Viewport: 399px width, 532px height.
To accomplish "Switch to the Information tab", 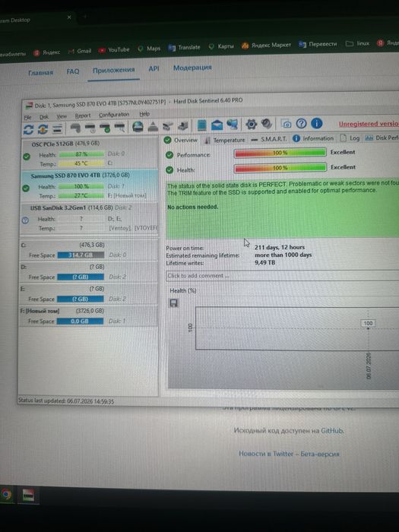I will [313, 138].
